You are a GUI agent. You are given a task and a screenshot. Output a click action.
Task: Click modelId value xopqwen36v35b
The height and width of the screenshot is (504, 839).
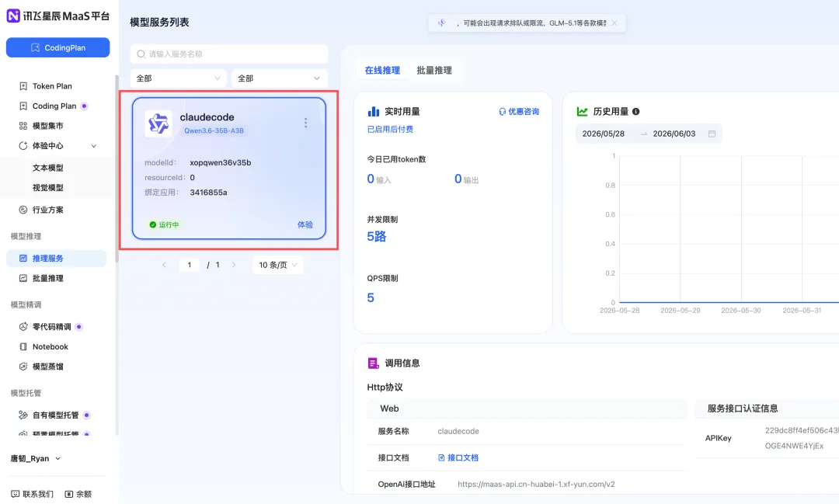221,162
